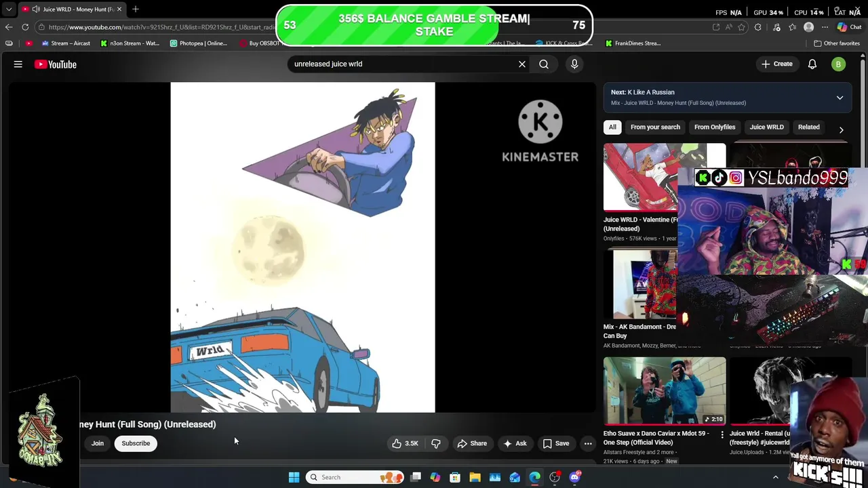Open File Explorer from taskbar
The height and width of the screenshot is (488, 868).
tap(475, 477)
